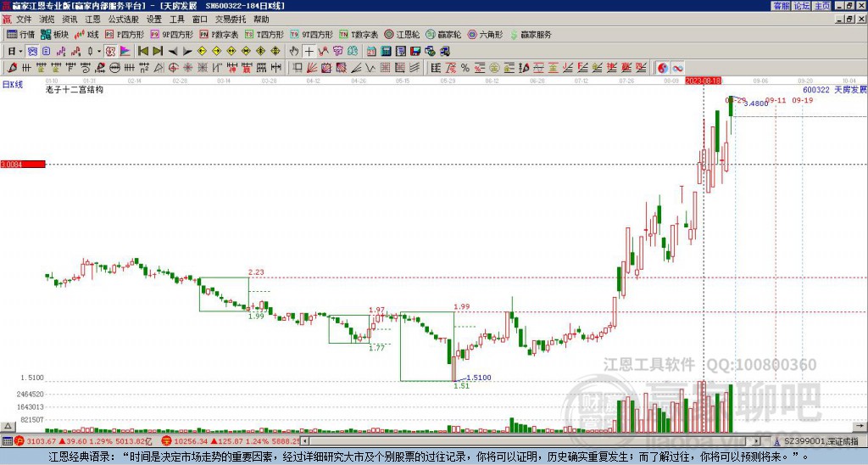Click the red 3.0084 price marker

(23, 164)
